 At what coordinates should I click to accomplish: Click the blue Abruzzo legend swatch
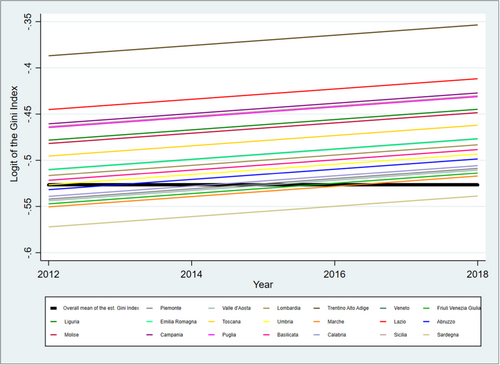426,322
